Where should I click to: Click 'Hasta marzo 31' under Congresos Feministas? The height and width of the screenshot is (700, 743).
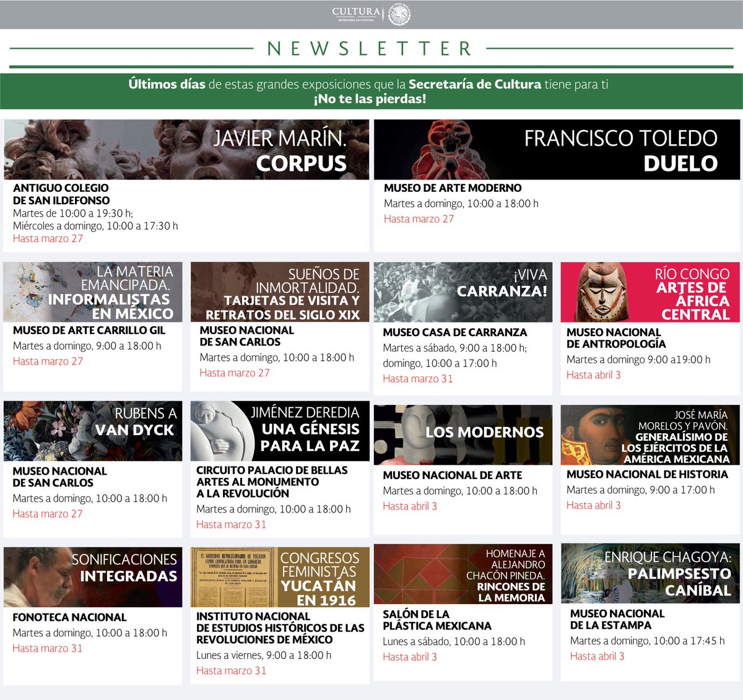point(232,671)
